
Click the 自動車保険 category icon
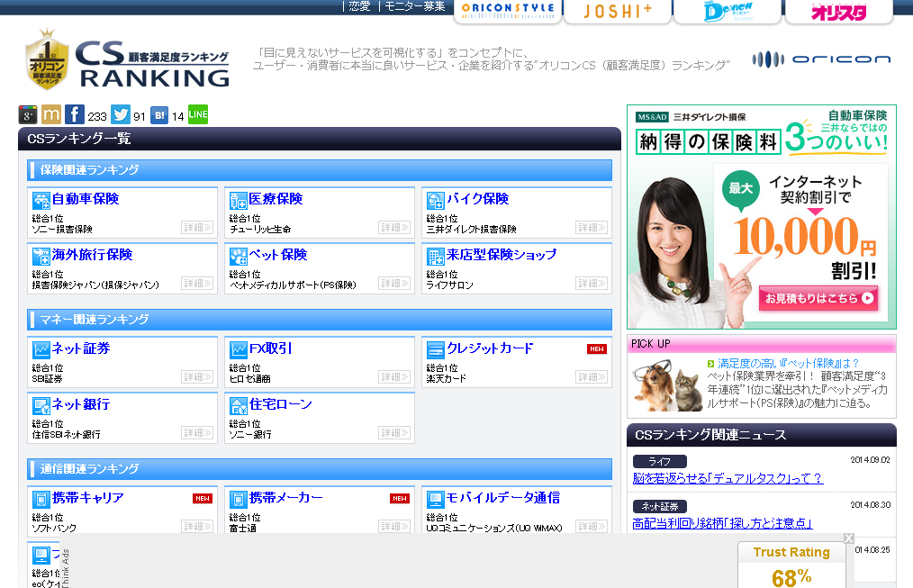point(41,200)
